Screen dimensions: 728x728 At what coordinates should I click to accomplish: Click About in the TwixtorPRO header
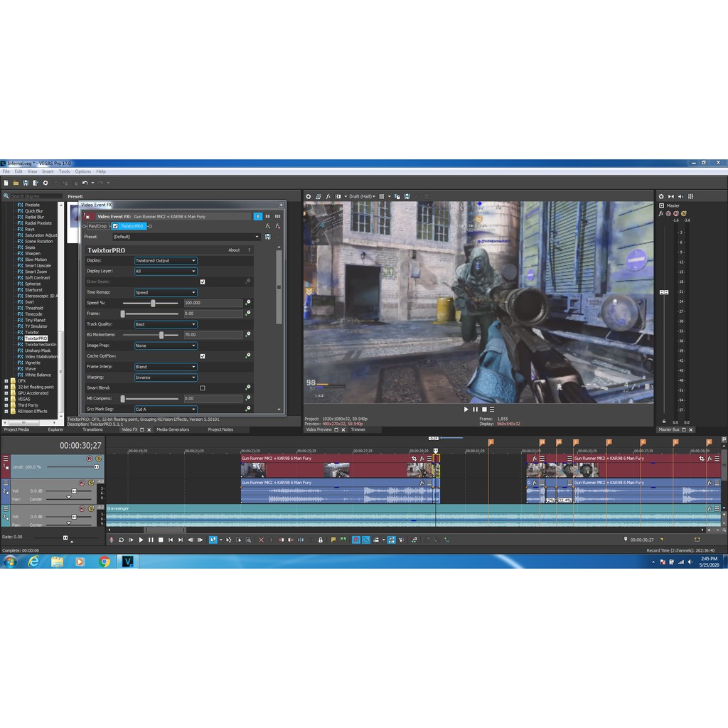pyautogui.click(x=234, y=250)
